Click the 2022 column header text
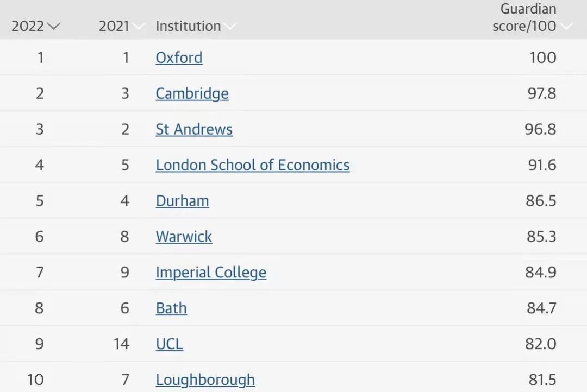This screenshot has width=587, height=392. pyautogui.click(x=28, y=26)
